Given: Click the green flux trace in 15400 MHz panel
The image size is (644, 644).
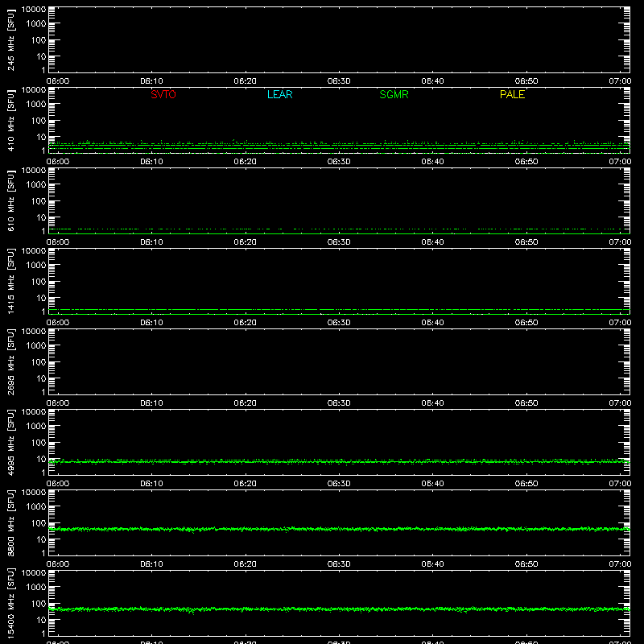Looking at the screenshot, I should (339, 609).
